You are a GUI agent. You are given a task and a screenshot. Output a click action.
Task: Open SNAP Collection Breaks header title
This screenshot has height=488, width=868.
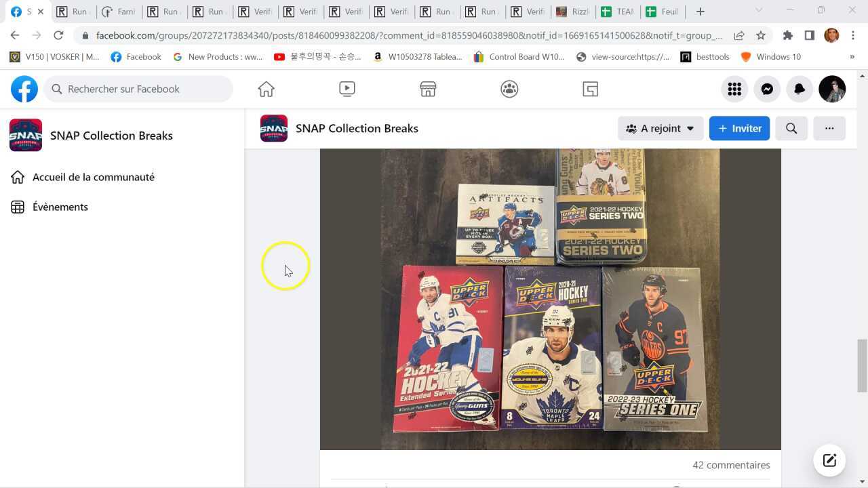coord(357,128)
